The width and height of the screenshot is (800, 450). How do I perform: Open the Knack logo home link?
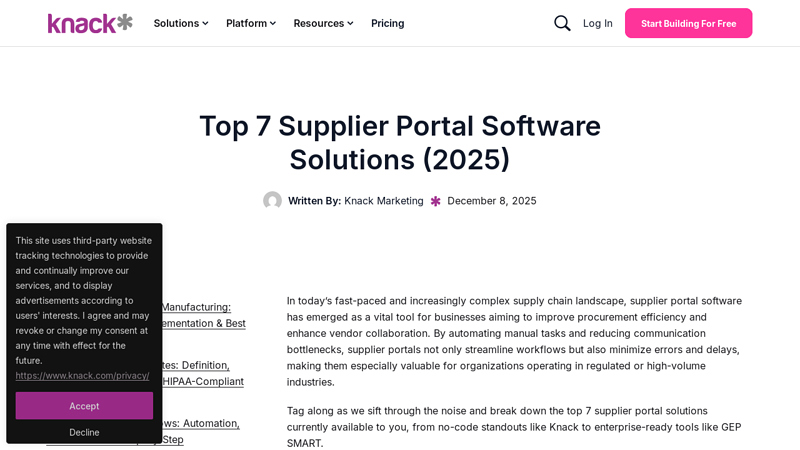(90, 23)
